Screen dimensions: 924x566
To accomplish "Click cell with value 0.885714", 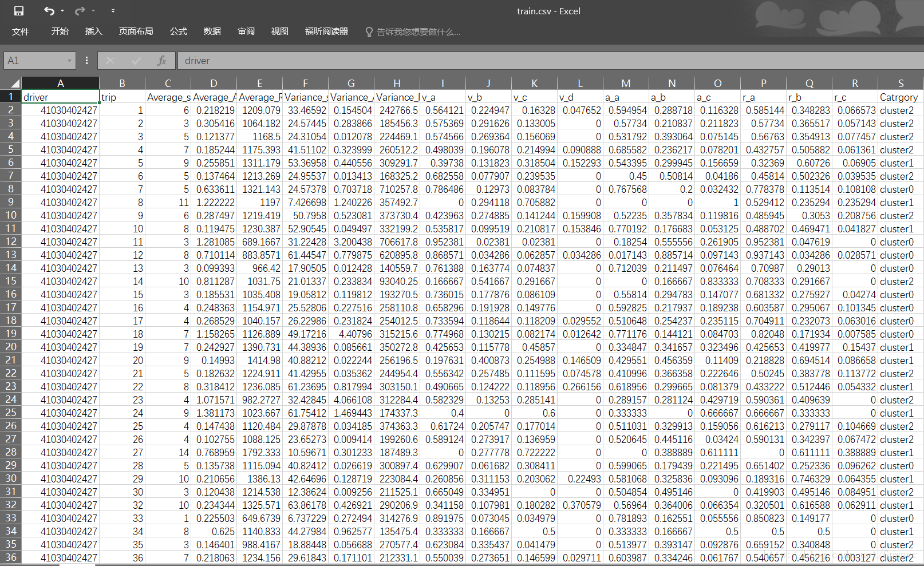I will point(672,255).
